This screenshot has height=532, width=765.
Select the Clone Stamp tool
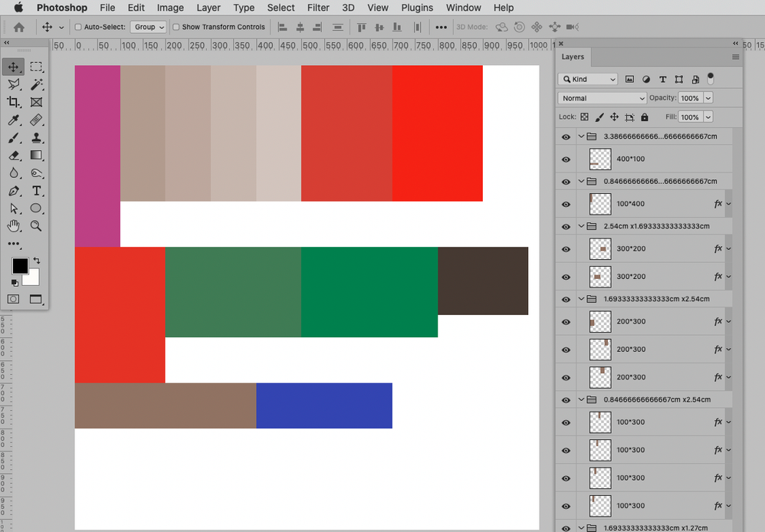[36, 137]
